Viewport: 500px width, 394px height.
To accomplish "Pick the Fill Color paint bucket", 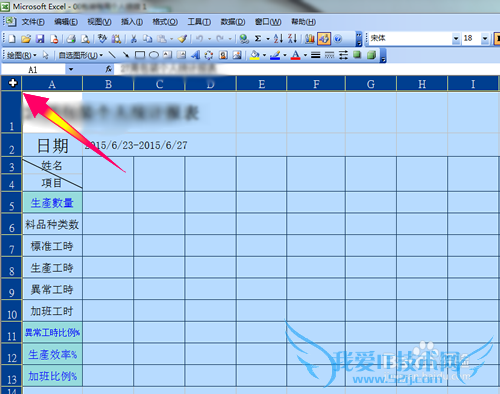I will coord(255,55).
